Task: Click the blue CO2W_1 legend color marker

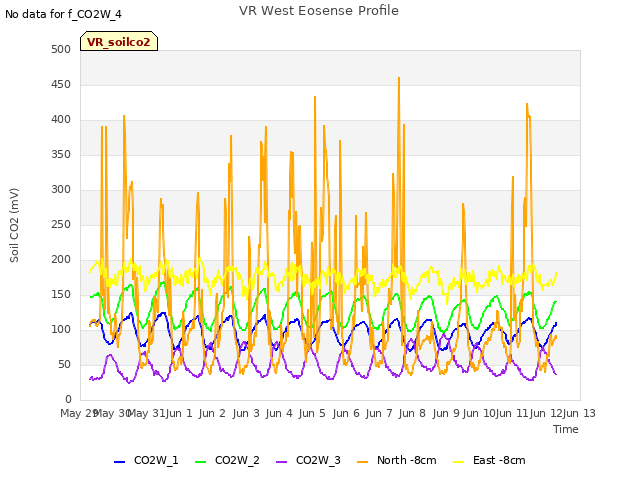Action: click(x=119, y=462)
